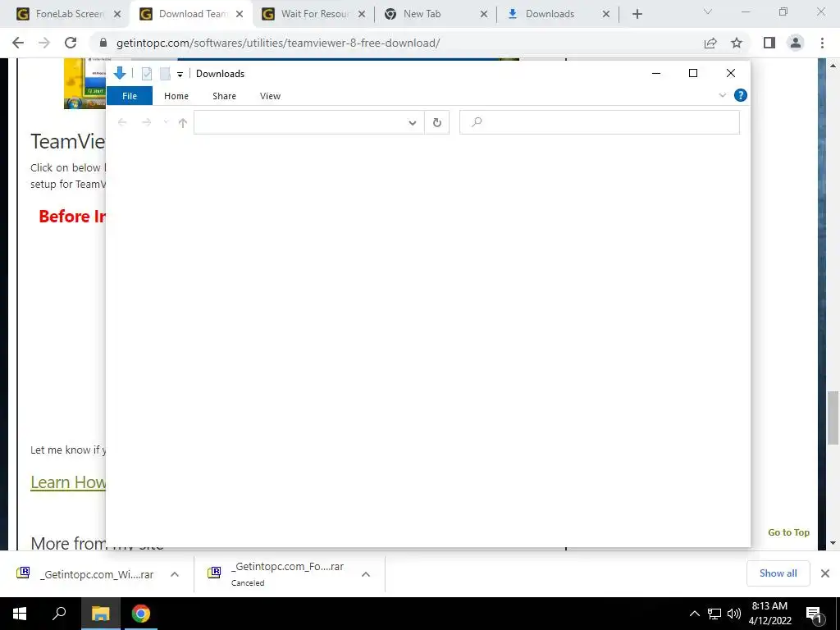Click File Explorer taskbar icon
Screen dimensions: 840x630
[100, 614]
